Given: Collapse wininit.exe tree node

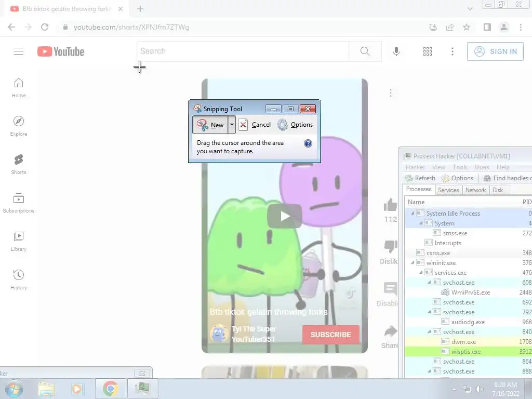Looking at the screenshot, I should click(413, 262).
